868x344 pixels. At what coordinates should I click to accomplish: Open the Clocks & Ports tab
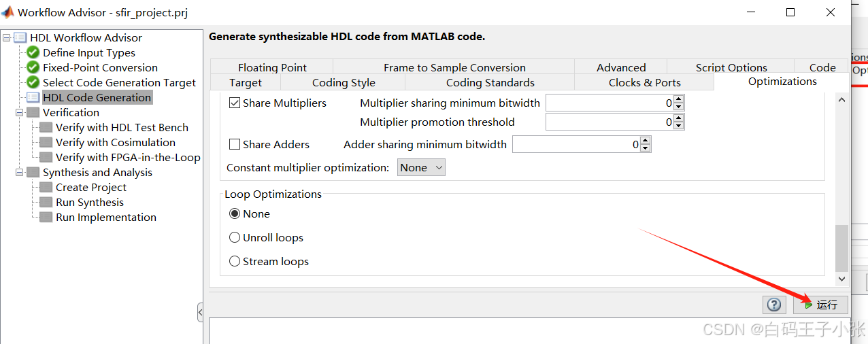pyautogui.click(x=644, y=82)
